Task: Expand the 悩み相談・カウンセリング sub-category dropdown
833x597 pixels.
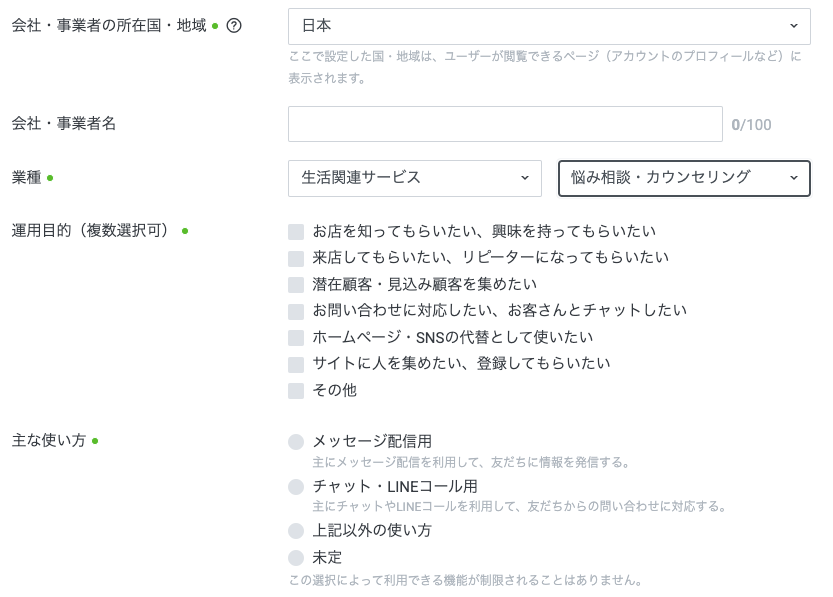Action: tap(684, 178)
